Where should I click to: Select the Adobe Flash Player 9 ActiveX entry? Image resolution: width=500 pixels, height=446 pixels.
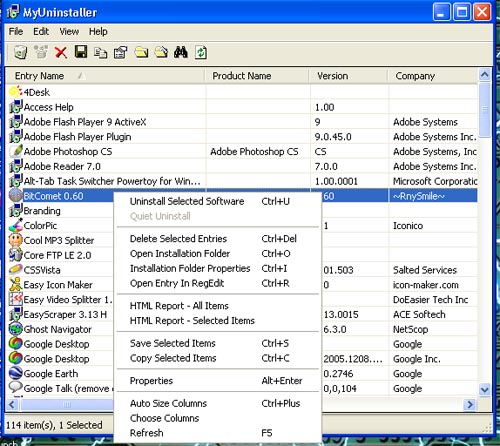pyautogui.click(x=85, y=122)
